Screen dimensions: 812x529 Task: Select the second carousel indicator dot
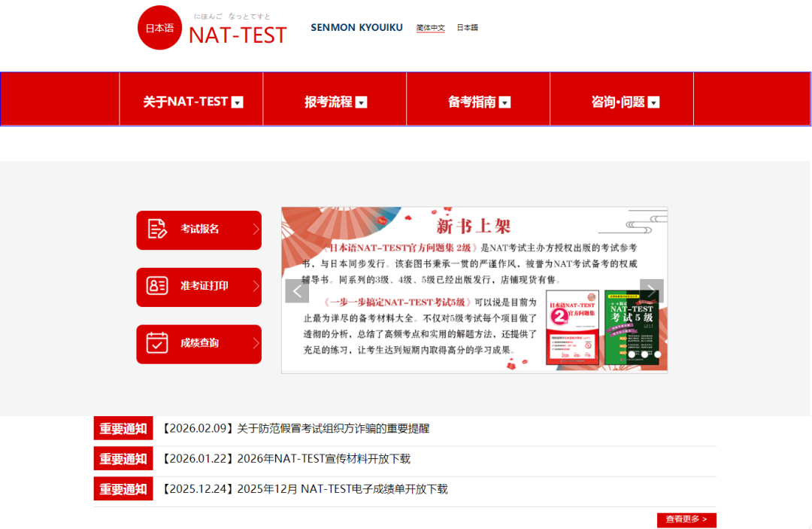point(644,354)
